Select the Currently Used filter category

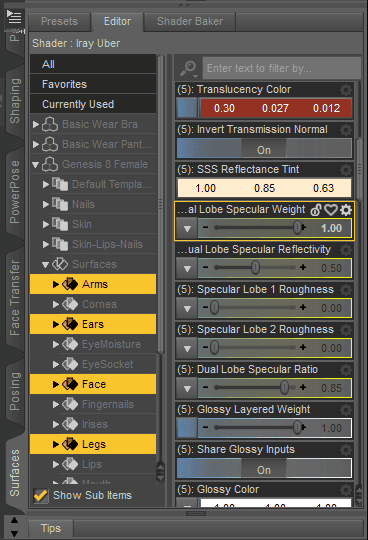coord(93,104)
